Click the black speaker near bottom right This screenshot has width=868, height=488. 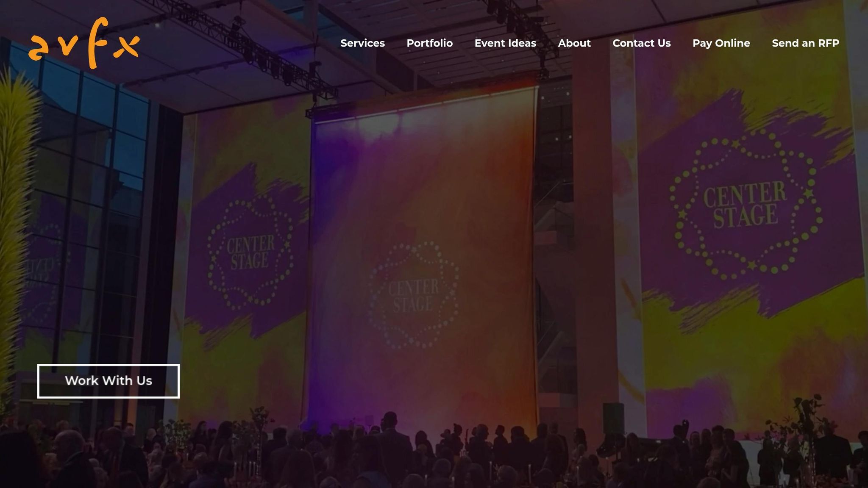pyautogui.click(x=613, y=418)
